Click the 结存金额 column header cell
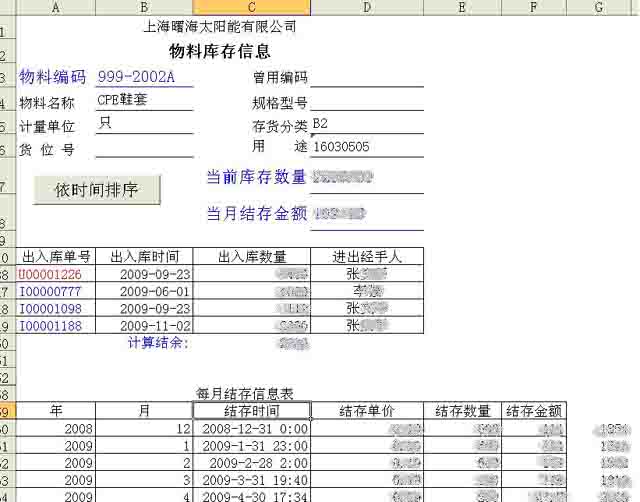Image resolution: width=640 pixels, height=502 pixels. click(534, 411)
